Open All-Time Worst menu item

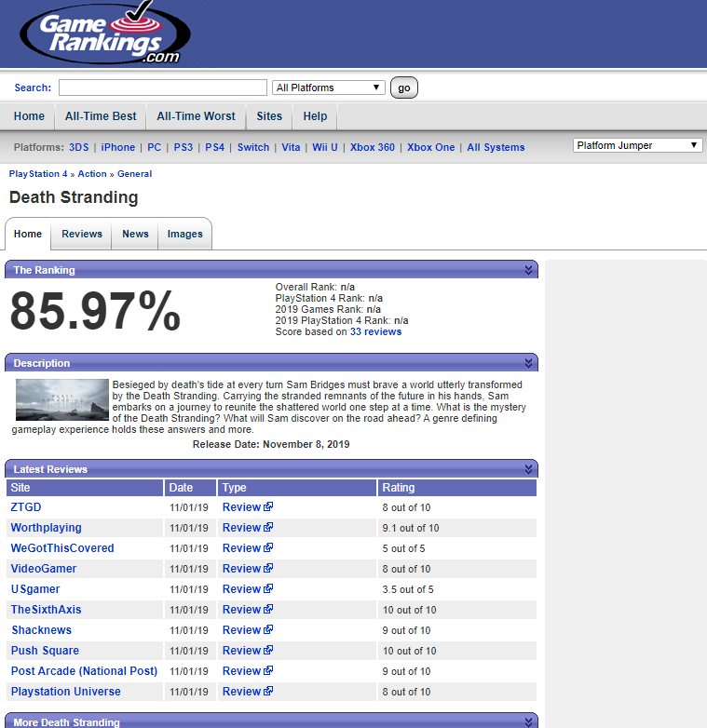pos(196,116)
